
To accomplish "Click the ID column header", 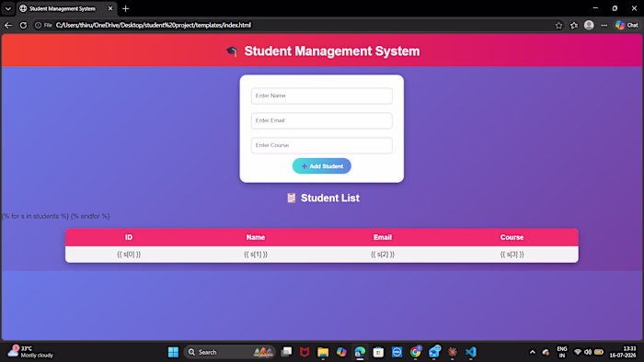I will coord(129,237).
